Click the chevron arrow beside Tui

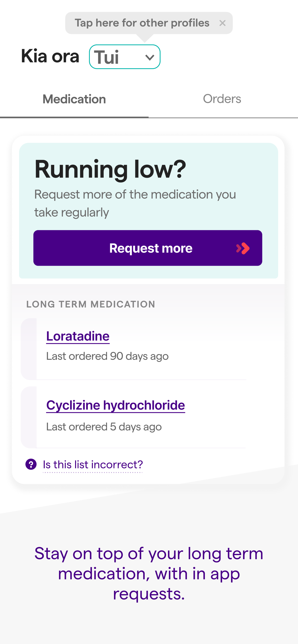pos(149,58)
